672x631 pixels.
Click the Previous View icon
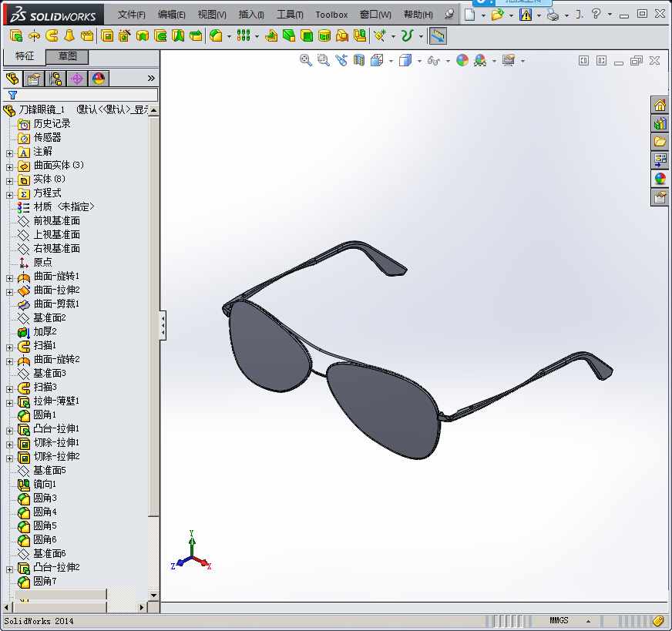[341, 60]
